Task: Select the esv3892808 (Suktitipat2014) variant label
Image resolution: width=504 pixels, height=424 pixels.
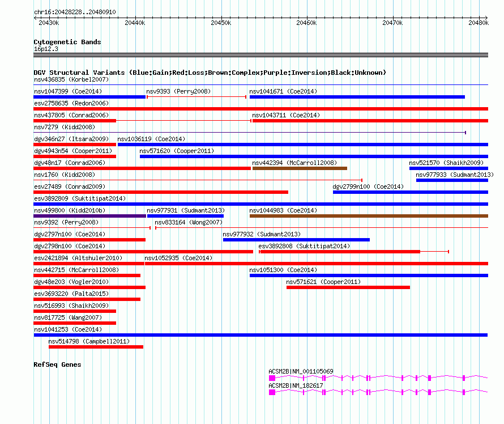Action: pyautogui.click(x=304, y=246)
